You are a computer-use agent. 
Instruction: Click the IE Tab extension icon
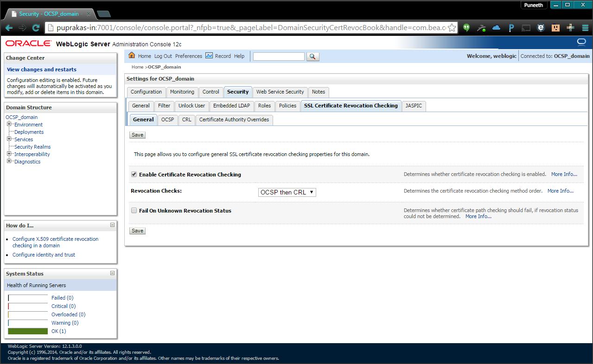coord(541,28)
